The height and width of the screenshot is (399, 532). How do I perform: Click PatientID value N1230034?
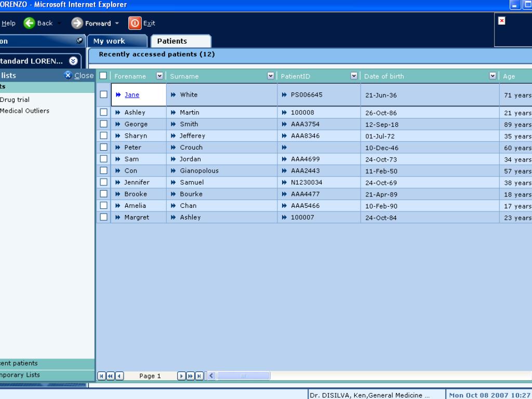[307, 182]
